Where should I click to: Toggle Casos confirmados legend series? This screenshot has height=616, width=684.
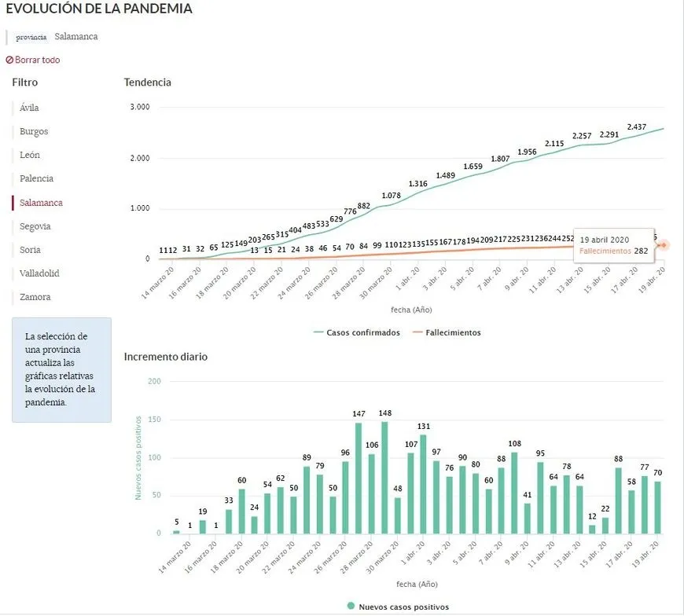coord(356,332)
